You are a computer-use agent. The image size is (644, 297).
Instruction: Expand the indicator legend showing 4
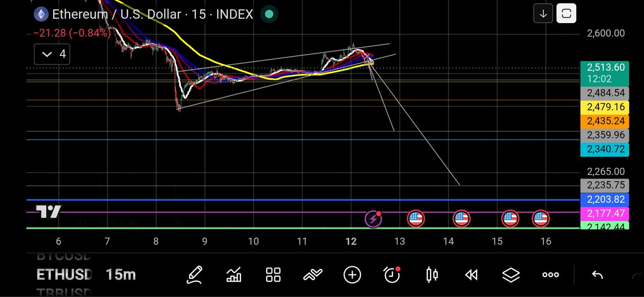[52, 54]
